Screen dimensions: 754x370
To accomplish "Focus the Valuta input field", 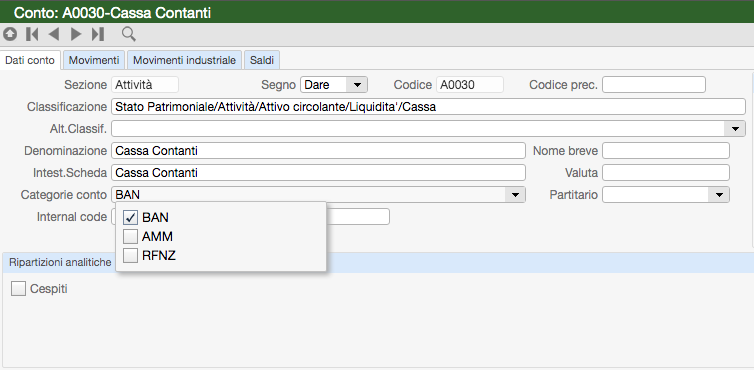I will pyautogui.click(x=666, y=172).
